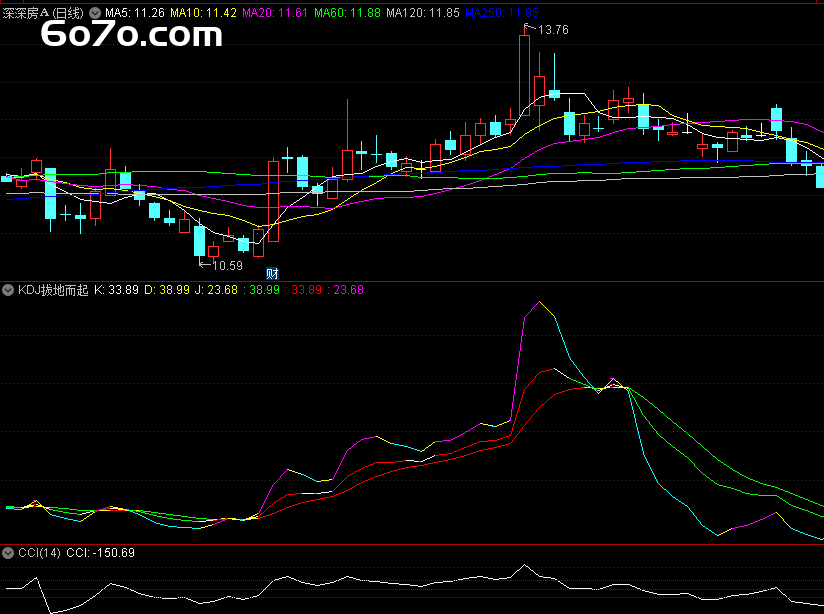824x614 pixels.
Task: Click the 13.76 high price label
Action: coord(553,30)
